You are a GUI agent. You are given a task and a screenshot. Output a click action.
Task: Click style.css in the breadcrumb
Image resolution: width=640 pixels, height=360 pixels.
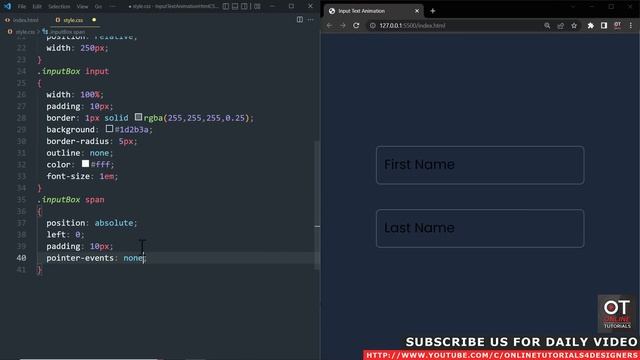pos(25,32)
